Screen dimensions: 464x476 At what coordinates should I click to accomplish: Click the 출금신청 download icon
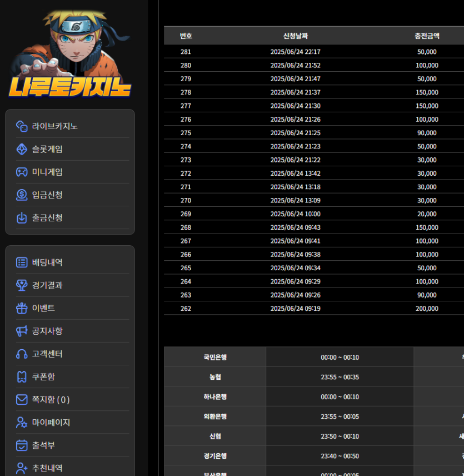click(x=22, y=217)
